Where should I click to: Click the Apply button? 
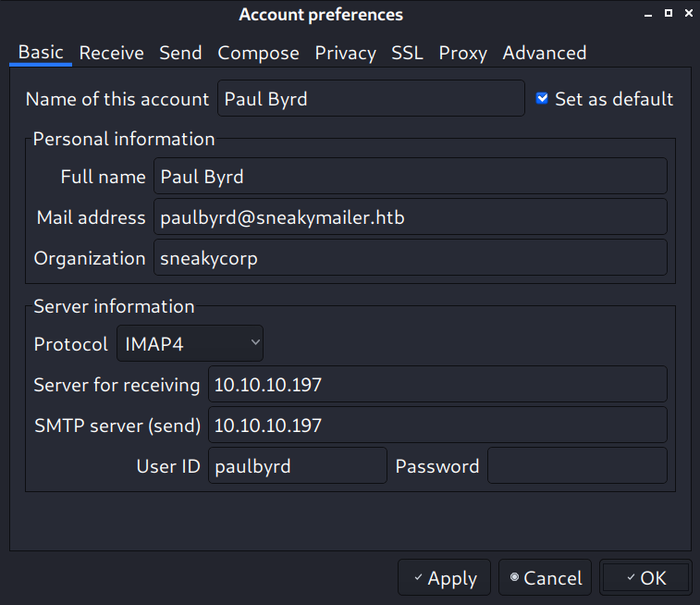click(444, 578)
